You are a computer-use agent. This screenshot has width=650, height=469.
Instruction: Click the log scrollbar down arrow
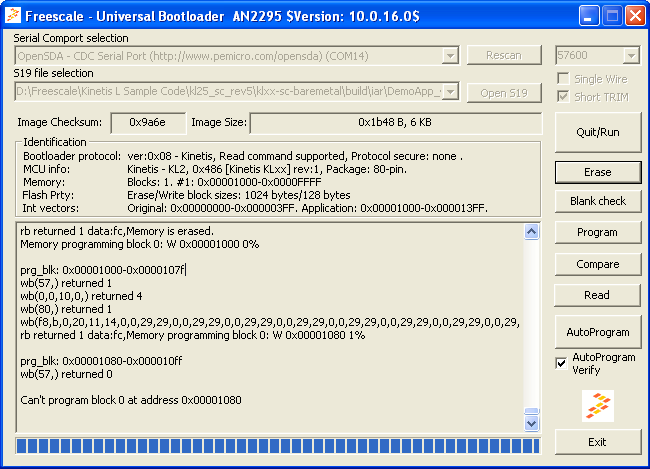[x=531, y=423]
